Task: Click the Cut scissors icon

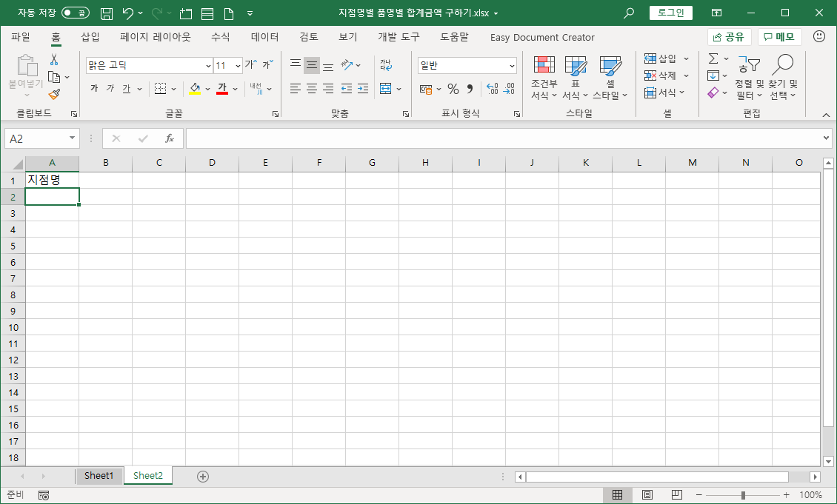Action: [54, 59]
